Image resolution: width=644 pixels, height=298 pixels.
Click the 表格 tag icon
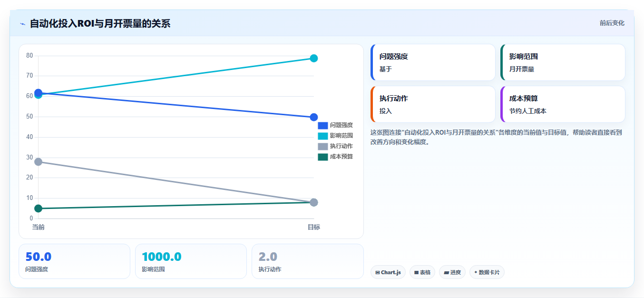[x=416, y=273]
